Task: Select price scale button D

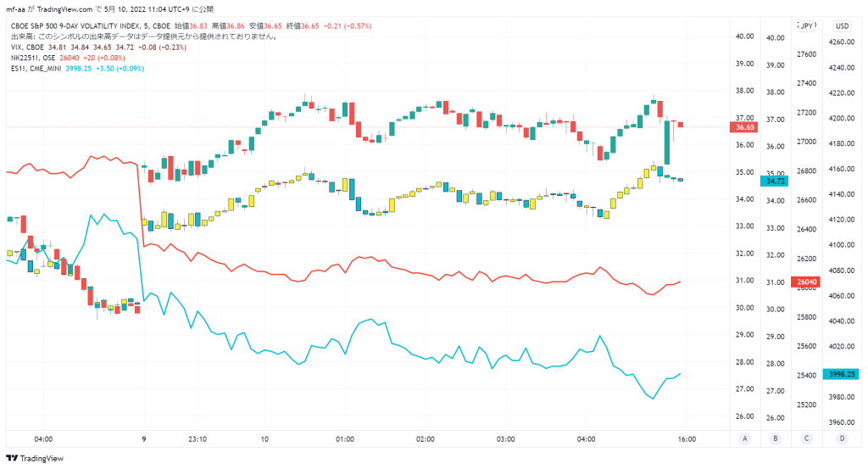Action: click(842, 438)
